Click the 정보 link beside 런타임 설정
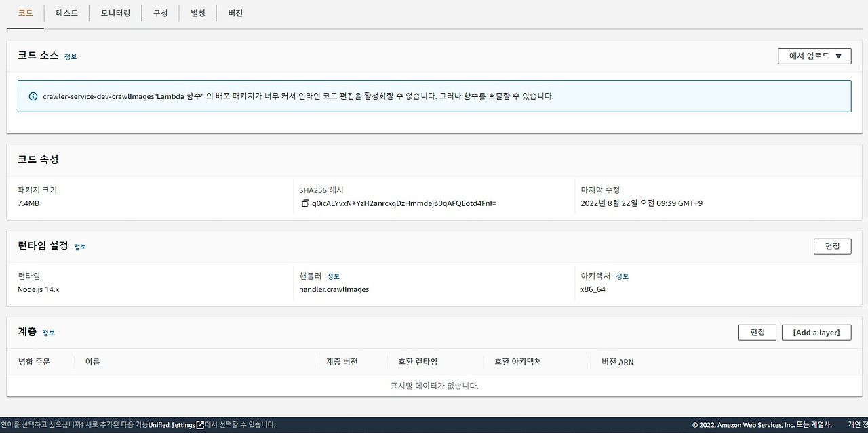The image size is (868, 433). coord(80,247)
